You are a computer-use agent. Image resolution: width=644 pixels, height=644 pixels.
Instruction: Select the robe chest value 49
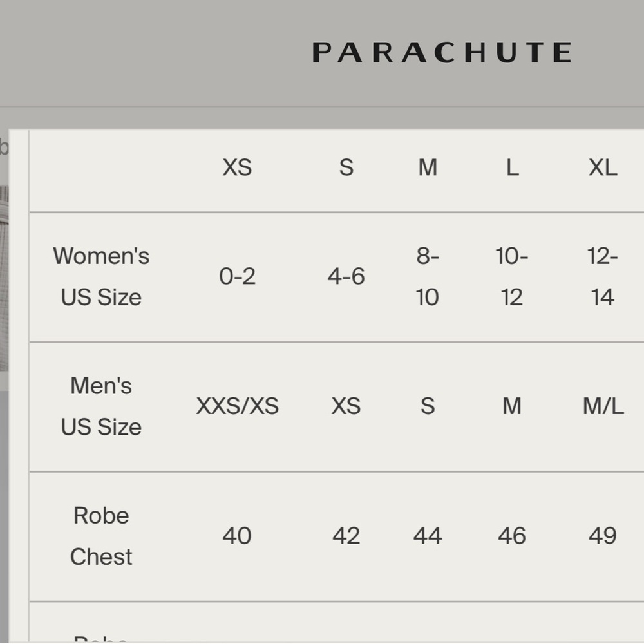coord(603,536)
